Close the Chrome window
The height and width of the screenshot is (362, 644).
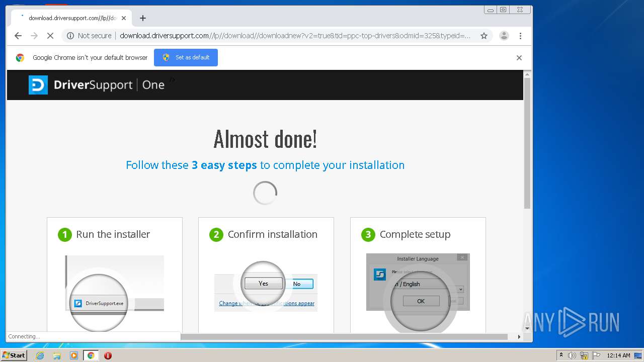[520, 10]
